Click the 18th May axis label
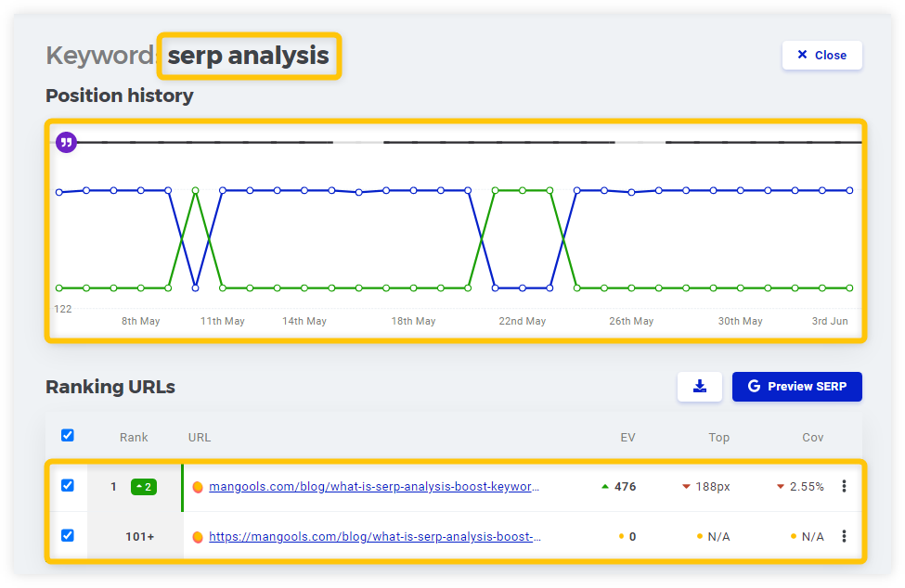 coord(413,321)
